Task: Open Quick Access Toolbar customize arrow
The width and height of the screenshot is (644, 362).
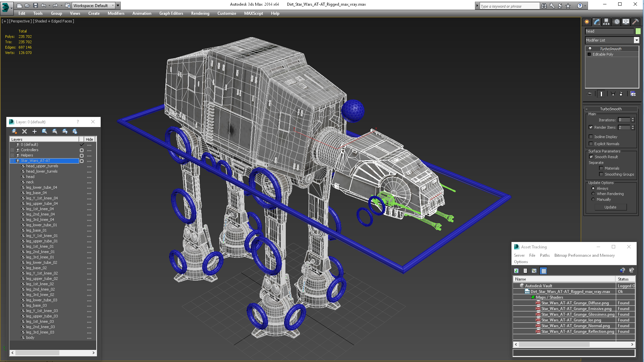Action: point(118,5)
